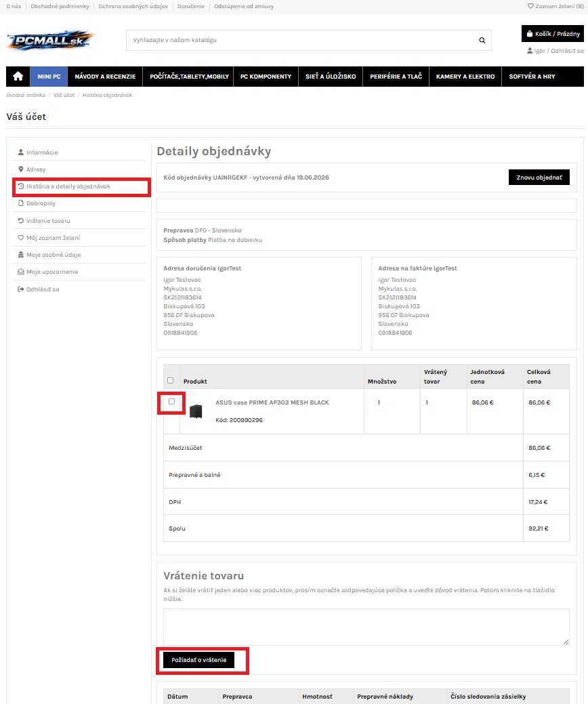Open KAMERY A ELEKTRO menu
This screenshot has width=588, height=704.
[465, 77]
